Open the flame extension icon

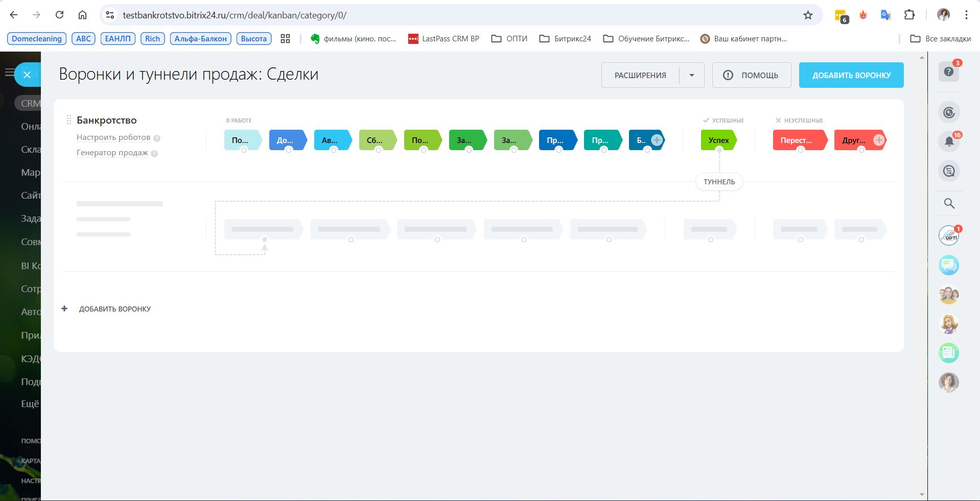pos(863,15)
